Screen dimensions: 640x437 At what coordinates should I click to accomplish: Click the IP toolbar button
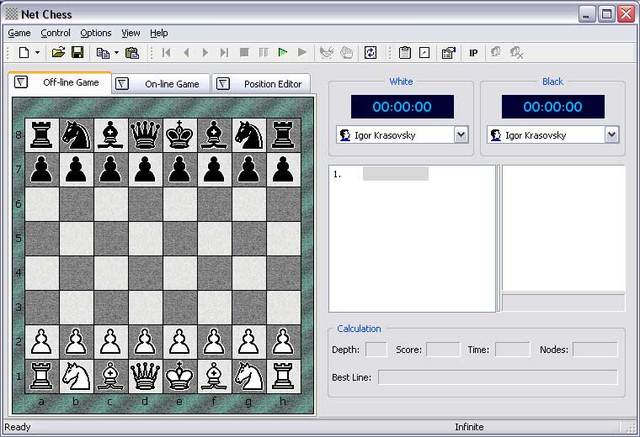coord(473,53)
